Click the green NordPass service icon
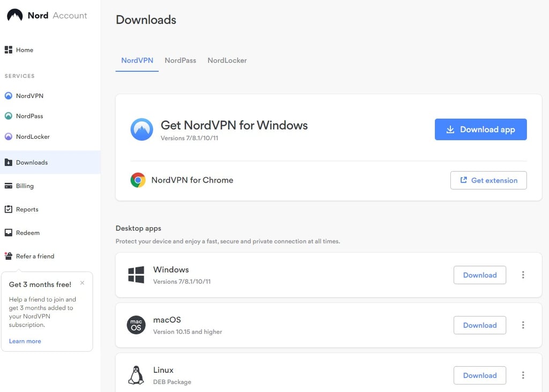 [9, 116]
